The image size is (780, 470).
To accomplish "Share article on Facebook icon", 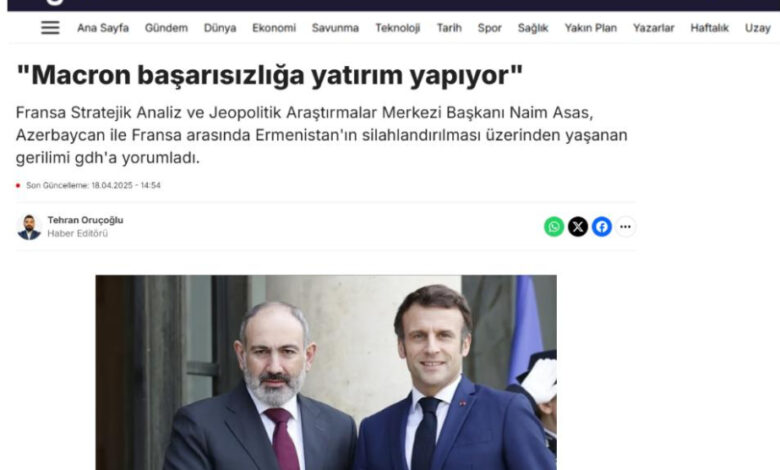I will [x=601, y=227].
